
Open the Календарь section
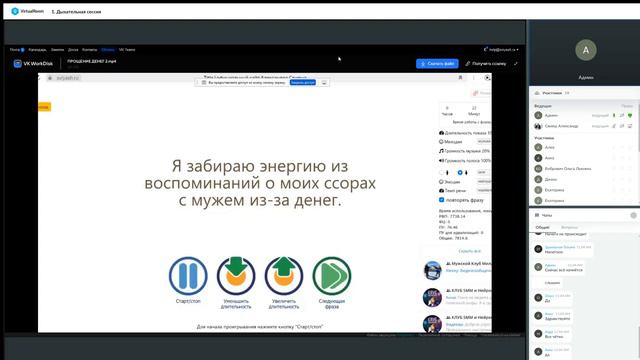(38, 50)
